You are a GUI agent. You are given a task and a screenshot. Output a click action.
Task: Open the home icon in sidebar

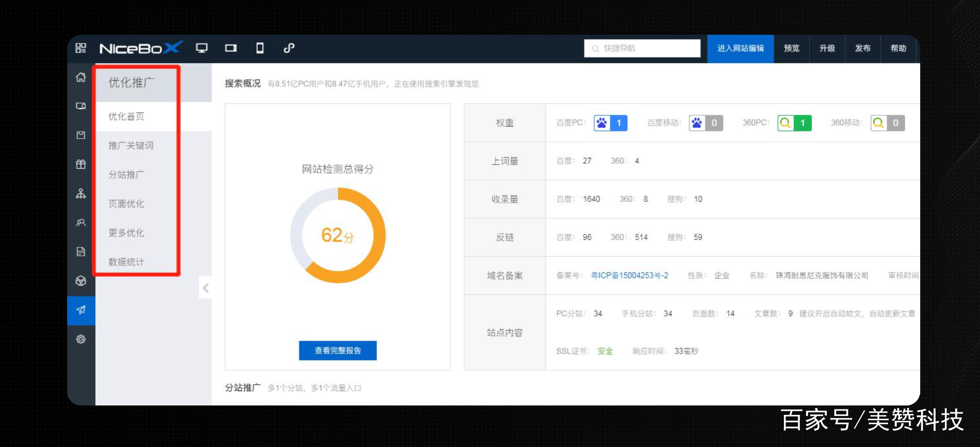81,77
